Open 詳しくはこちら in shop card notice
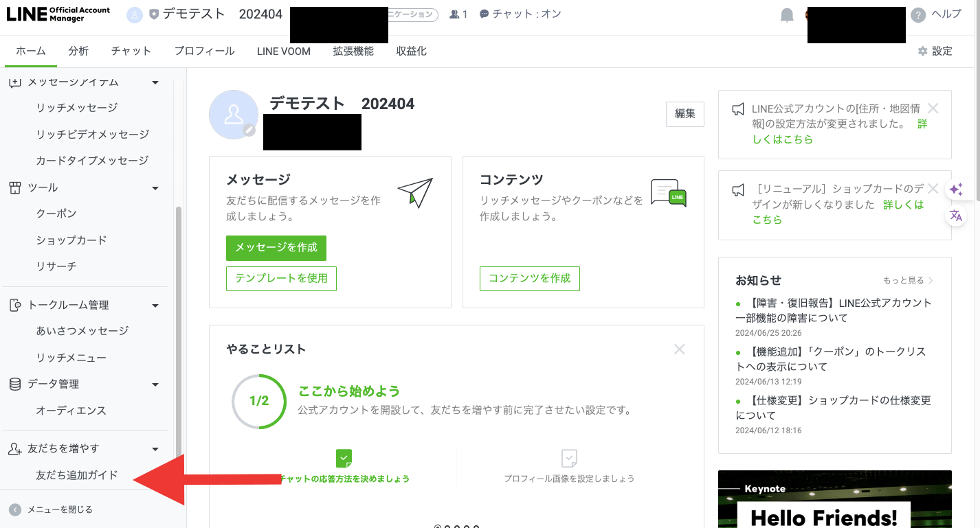980x528 pixels. pos(838,212)
